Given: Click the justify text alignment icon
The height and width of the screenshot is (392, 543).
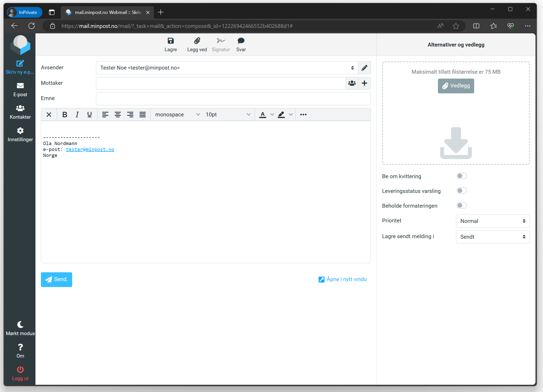Looking at the screenshot, I should 143,115.
